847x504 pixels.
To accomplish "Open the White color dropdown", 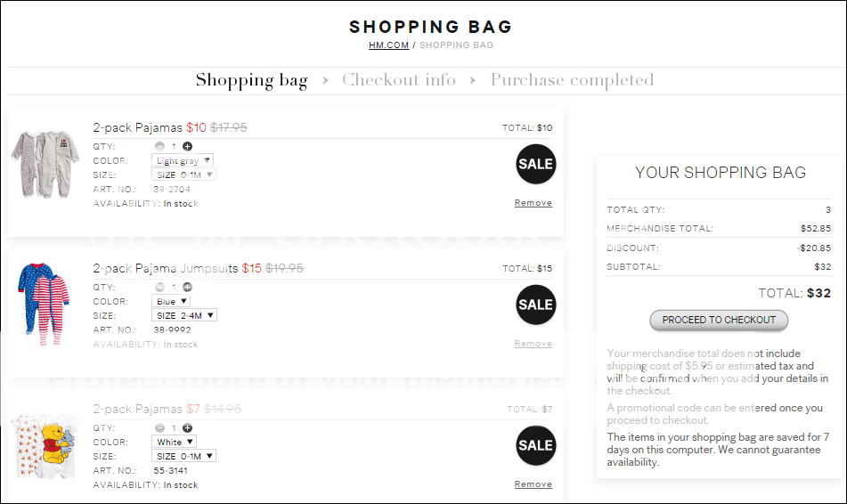I will (174, 442).
